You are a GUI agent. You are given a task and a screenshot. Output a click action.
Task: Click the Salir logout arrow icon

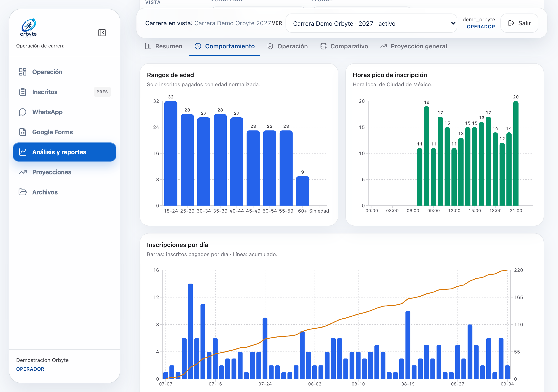[511, 23]
